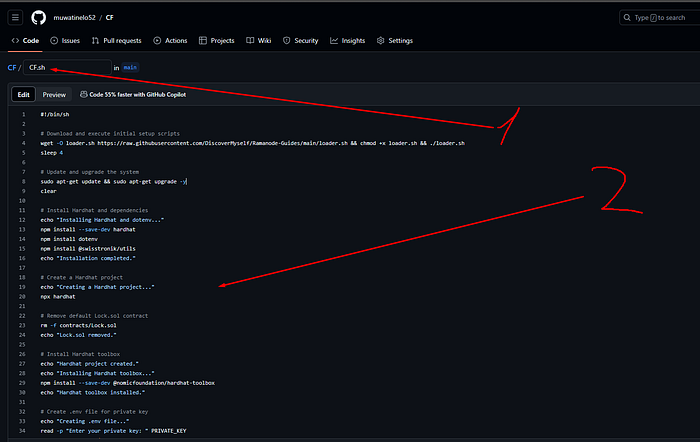The width and height of the screenshot is (700, 442).
Task: Open the GitHub Copilot promo link
Action: (x=138, y=95)
